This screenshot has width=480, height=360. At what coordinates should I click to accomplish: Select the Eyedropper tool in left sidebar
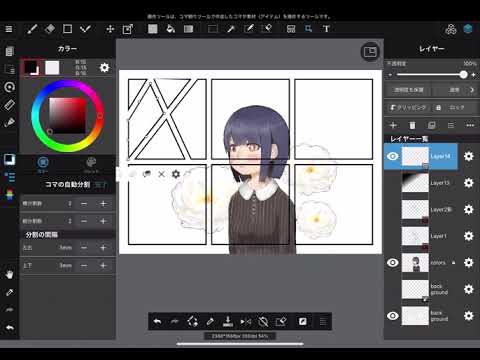tap(9, 292)
